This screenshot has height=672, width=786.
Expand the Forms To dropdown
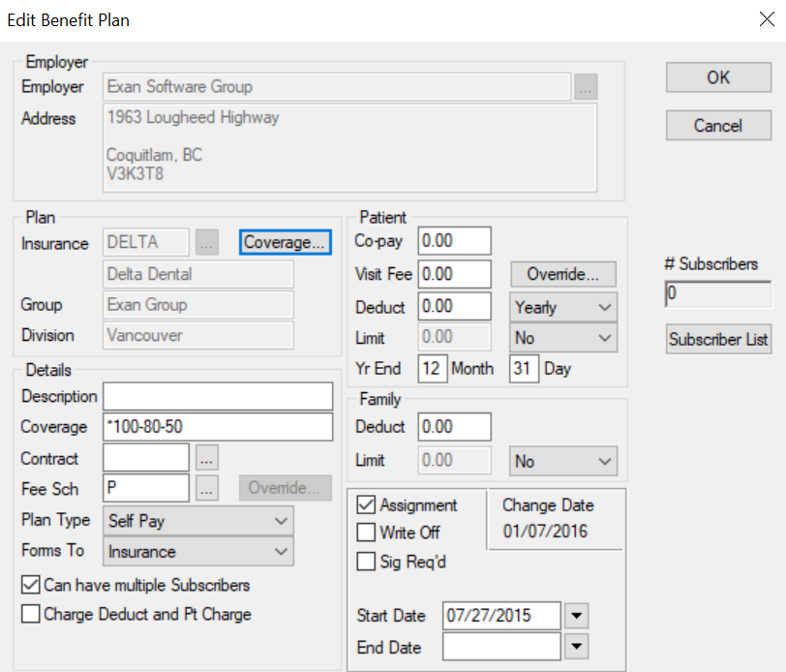pos(198,552)
